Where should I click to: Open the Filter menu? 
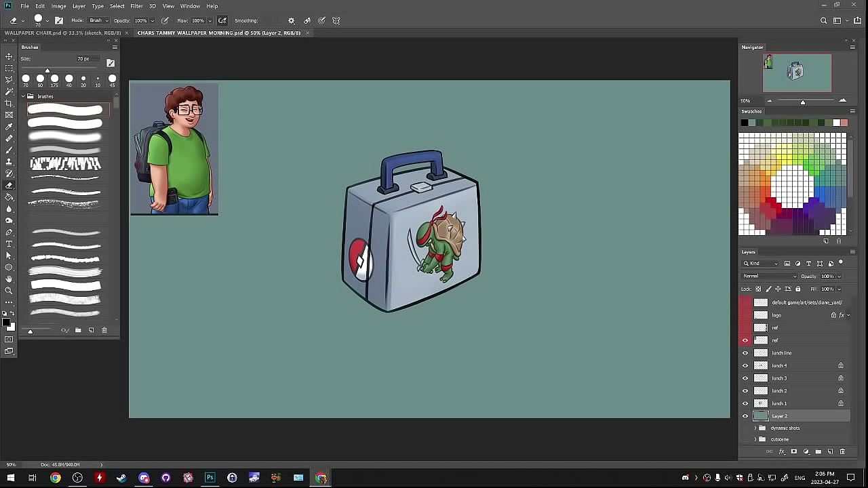pyautogui.click(x=136, y=6)
